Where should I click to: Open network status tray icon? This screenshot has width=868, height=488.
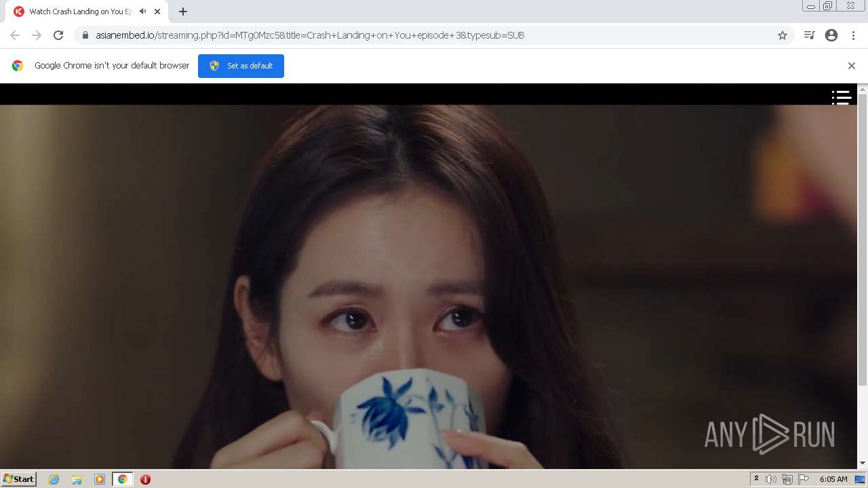pos(787,479)
